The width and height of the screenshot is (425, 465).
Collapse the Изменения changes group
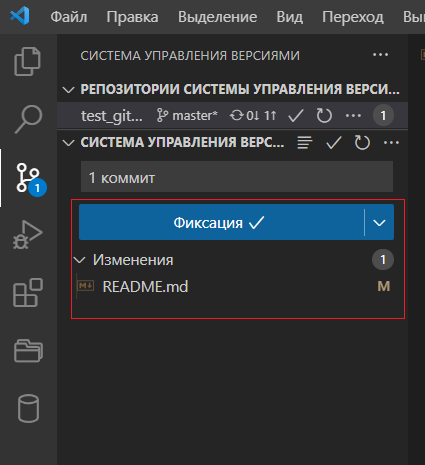tap(80, 260)
